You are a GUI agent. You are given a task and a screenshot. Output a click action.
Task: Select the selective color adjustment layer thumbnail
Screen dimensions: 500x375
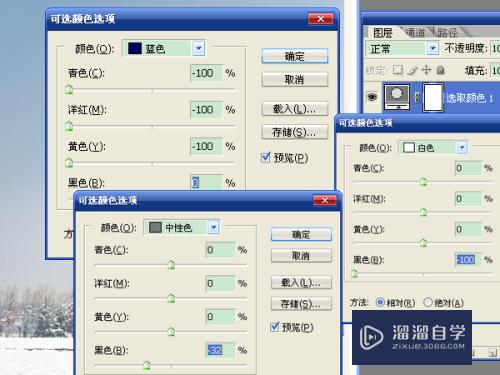(397, 97)
